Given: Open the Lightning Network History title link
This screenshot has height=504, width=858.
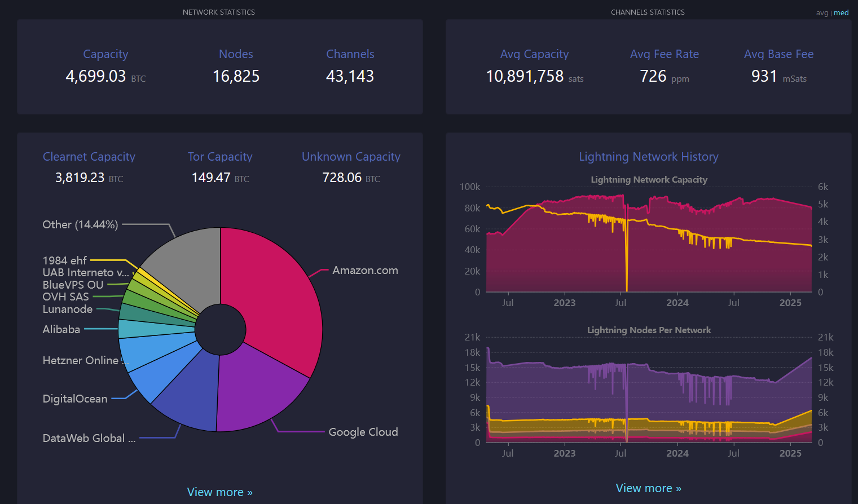Looking at the screenshot, I should tap(648, 157).
